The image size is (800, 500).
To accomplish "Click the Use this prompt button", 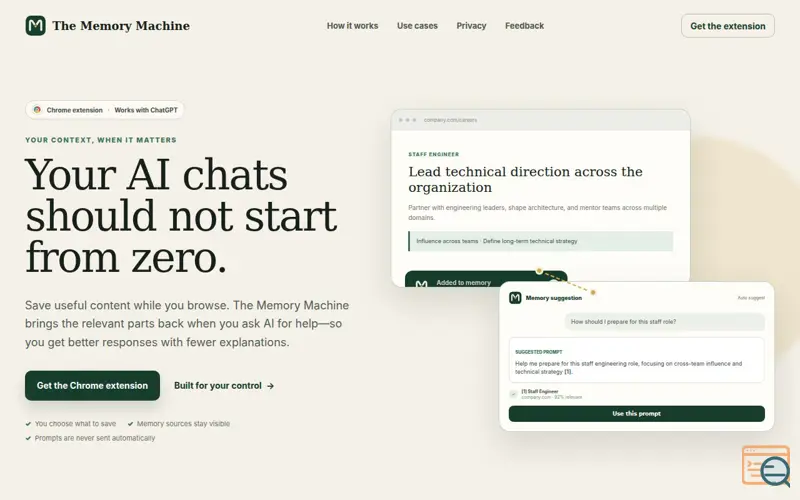I will [x=637, y=414].
